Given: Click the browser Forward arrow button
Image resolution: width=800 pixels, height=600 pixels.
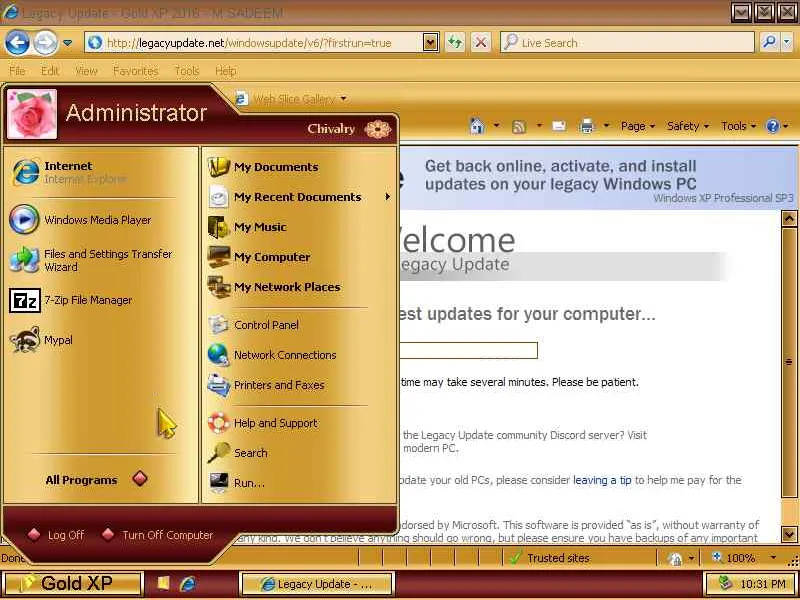Looking at the screenshot, I should pyautogui.click(x=45, y=43).
